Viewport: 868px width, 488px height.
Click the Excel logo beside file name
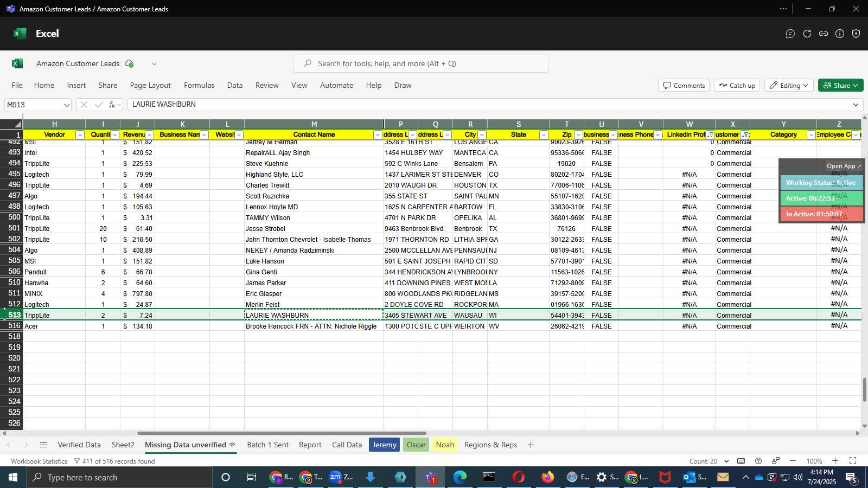click(x=17, y=63)
